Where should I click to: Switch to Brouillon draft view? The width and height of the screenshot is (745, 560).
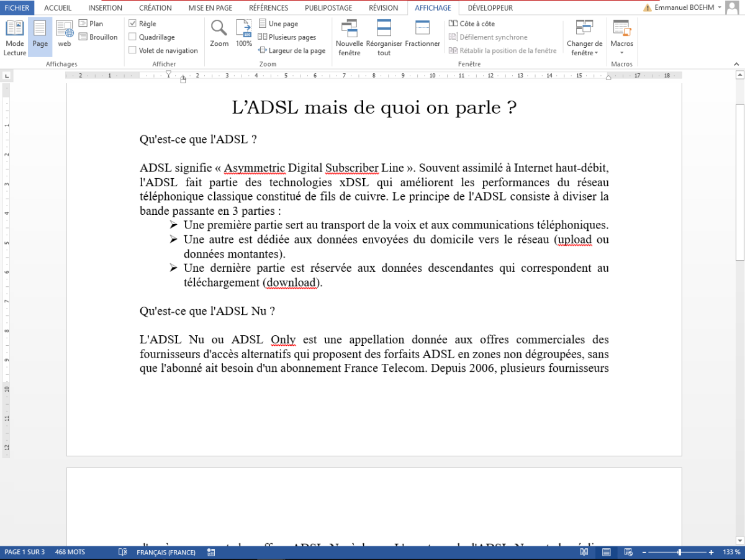click(98, 37)
